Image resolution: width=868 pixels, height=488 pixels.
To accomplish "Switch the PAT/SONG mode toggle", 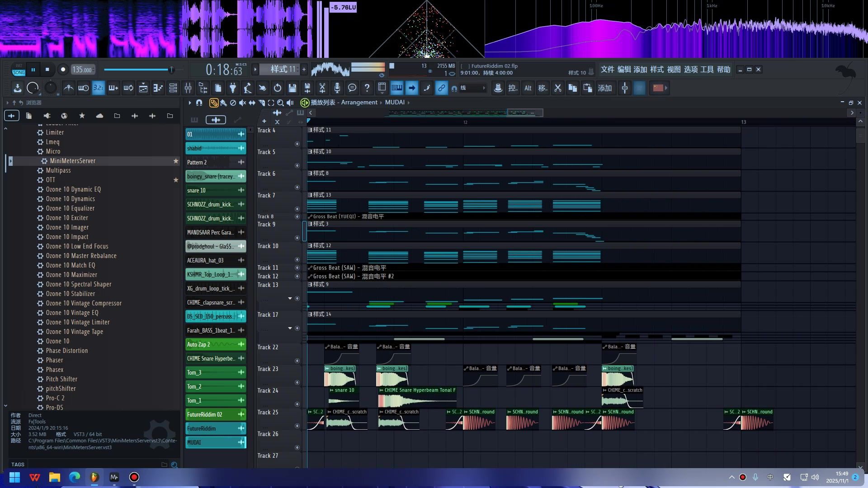I will pos(19,70).
